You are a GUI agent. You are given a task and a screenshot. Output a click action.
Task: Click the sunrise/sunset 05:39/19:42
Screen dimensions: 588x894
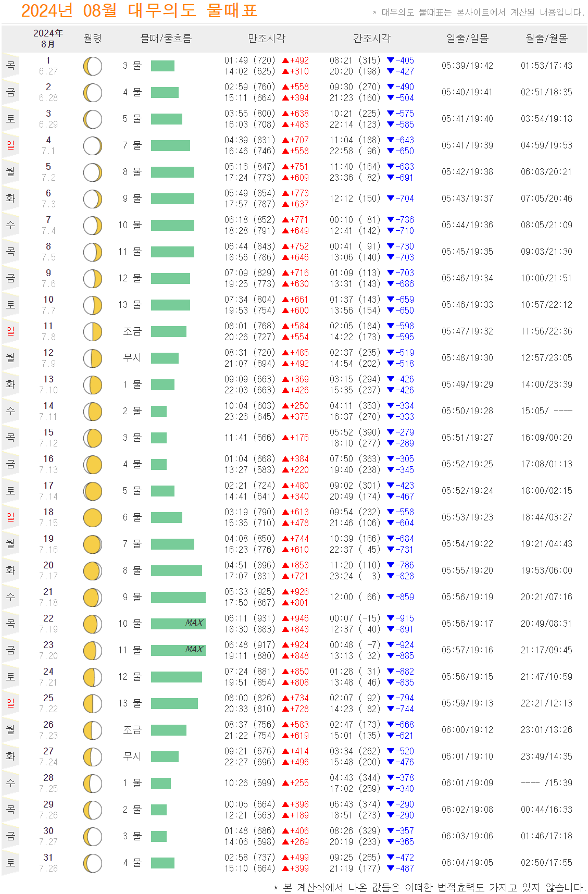coord(467,66)
